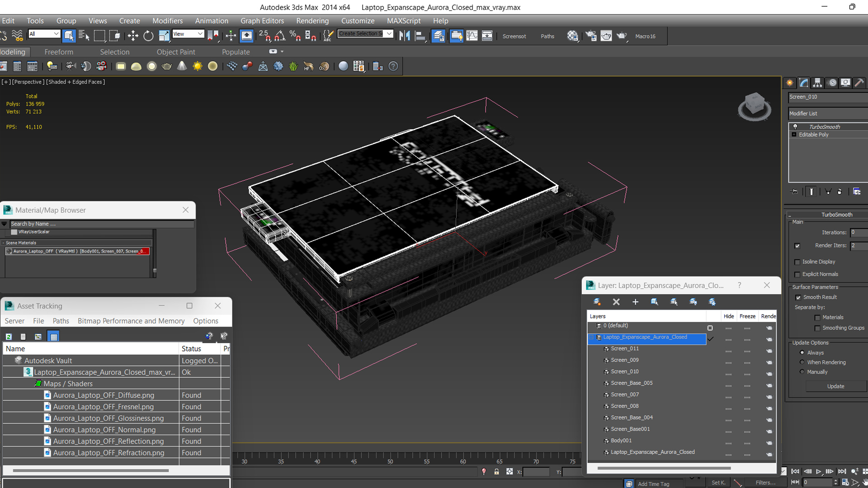Toggle the Percent Snap icon
Image resolution: width=868 pixels, height=488 pixels.
tap(295, 36)
